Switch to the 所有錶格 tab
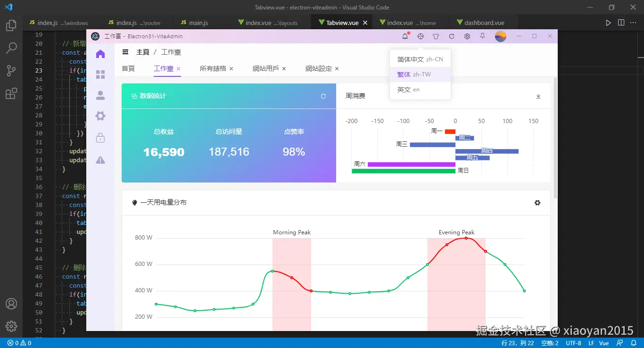Screen dimensions: 644x348 (213, 68)
